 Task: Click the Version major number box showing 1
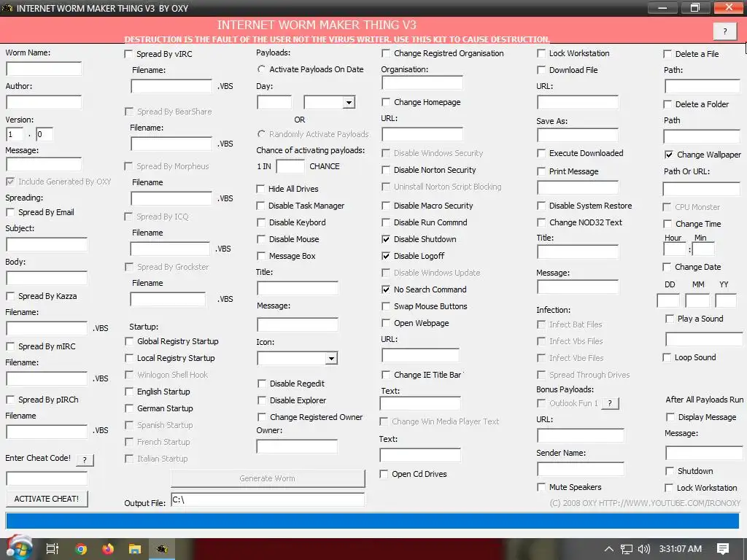coord(15,134)
